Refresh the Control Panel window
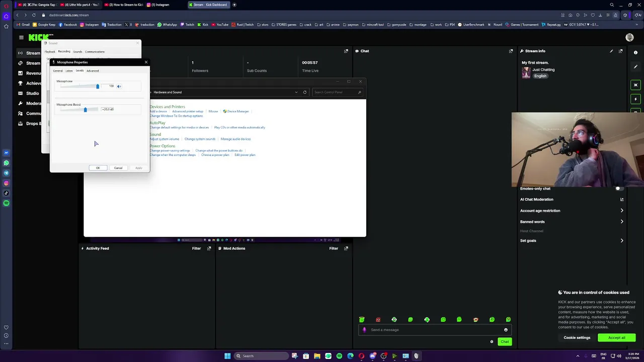 (x=304, y=92)
